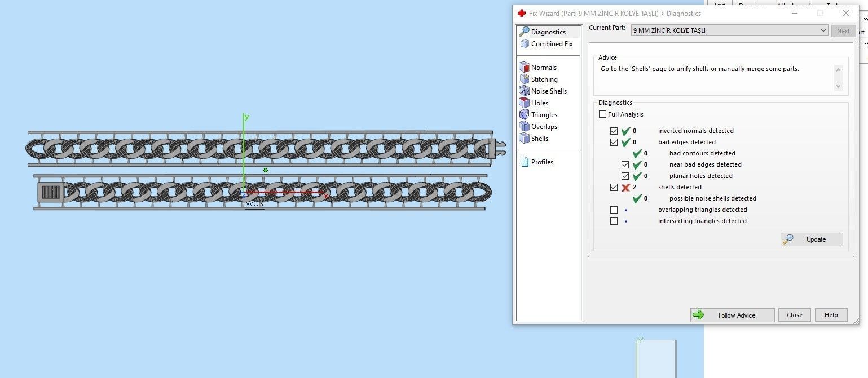This screenshot has height=378, width=868.
Task: Click the green point marker in viewport
Action: point(266,170)
